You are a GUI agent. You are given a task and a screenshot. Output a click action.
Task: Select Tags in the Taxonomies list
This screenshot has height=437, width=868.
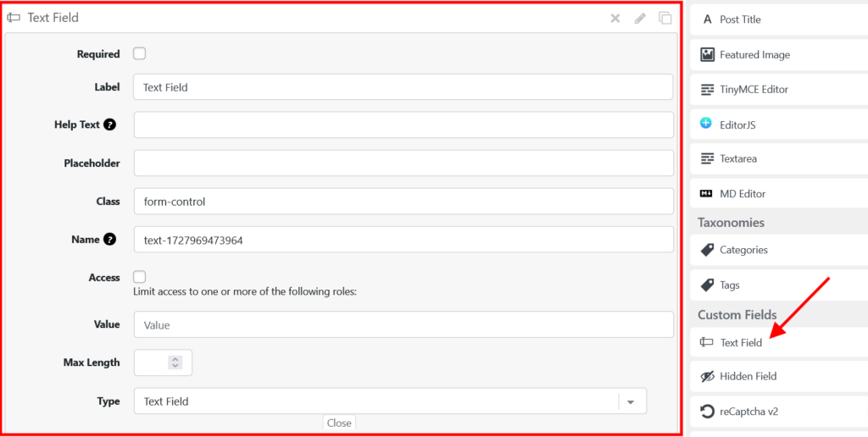pyautogui.click(x=729, y=285)
